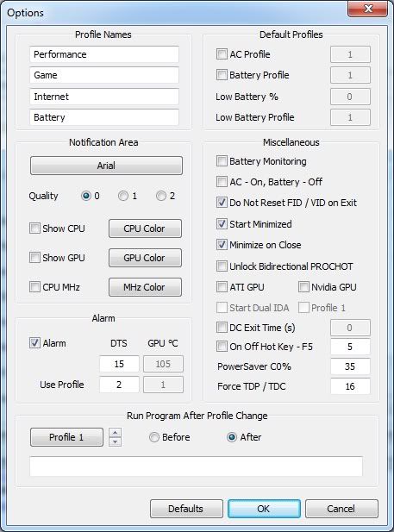Click the profile spinner up arrow
The width and height of the screenshot is (394, 532).
coord(116,433)
